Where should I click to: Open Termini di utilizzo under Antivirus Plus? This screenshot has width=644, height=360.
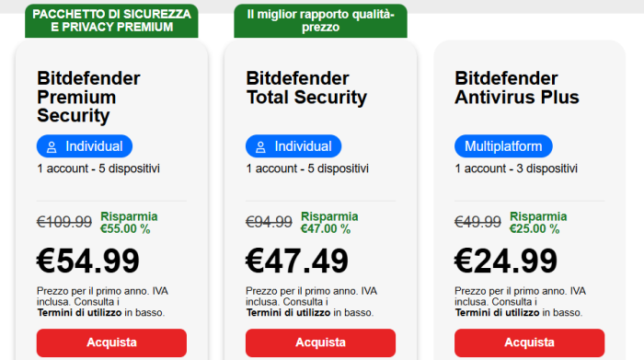497,313
